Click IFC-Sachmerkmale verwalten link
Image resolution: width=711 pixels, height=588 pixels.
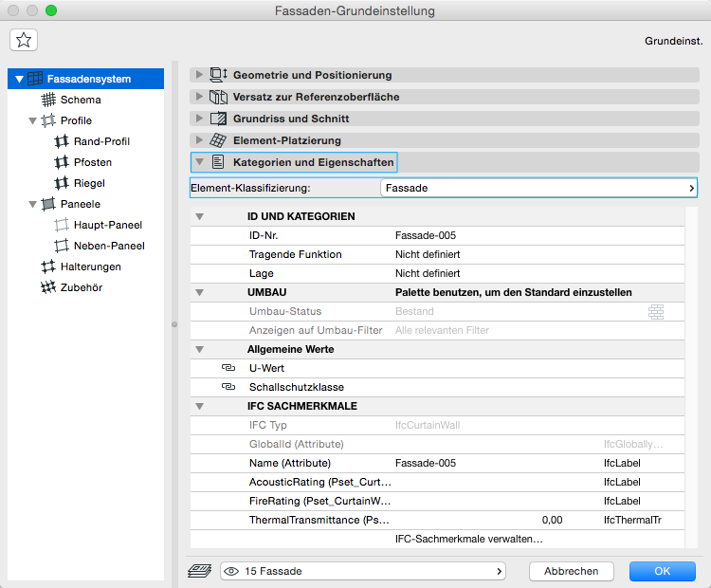tap(468, 539)
